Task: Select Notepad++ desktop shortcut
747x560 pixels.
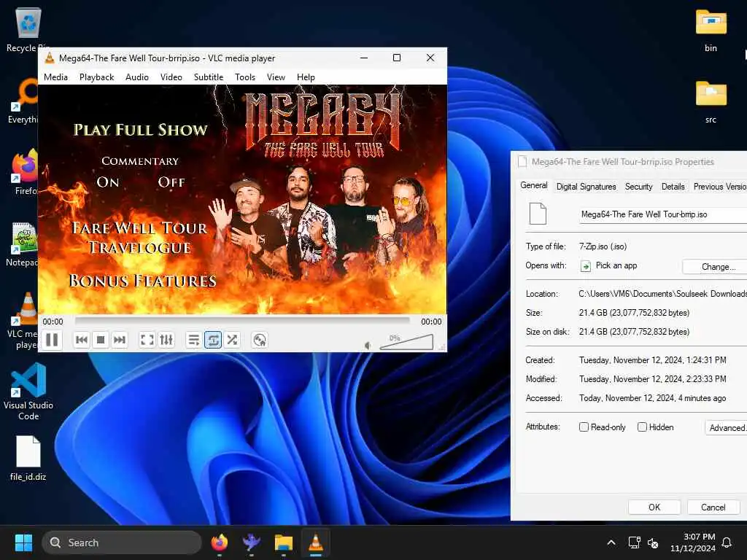Action: coord(23,244)
